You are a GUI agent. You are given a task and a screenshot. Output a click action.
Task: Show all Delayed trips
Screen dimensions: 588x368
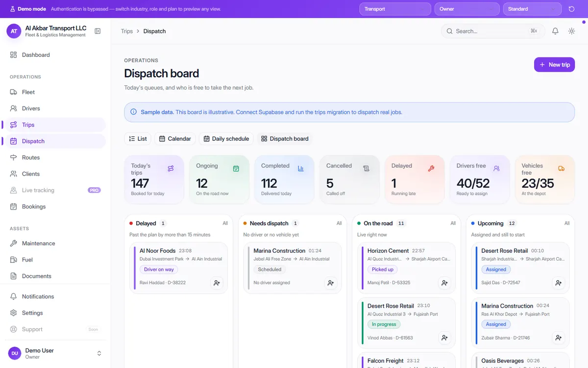225,223
